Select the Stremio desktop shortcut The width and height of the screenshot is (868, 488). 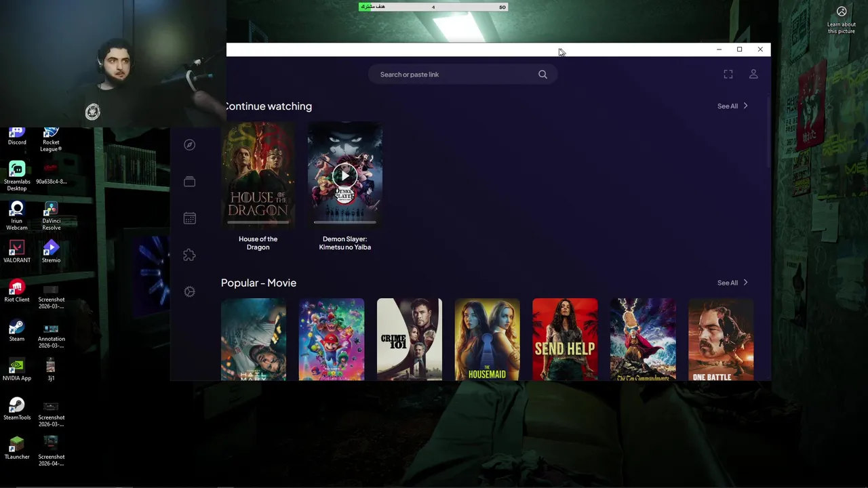51,251
